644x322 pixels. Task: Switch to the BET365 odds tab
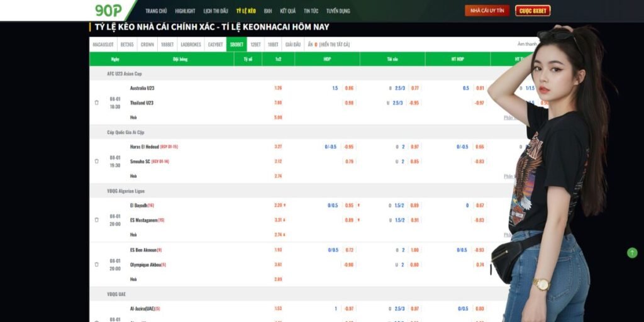[127, 45]
